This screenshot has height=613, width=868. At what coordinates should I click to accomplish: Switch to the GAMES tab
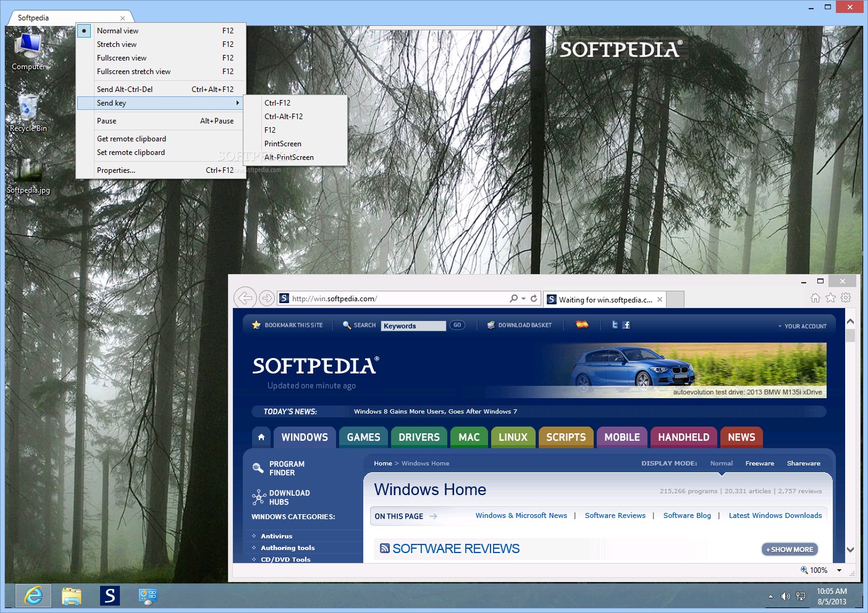pos(363,437)
